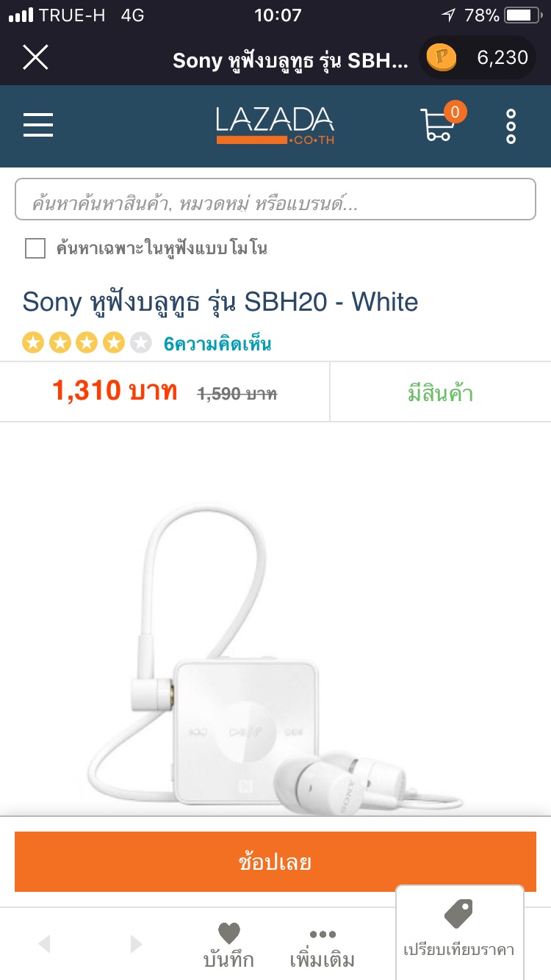Tap the gold coin points icon
Viewport: 551px width, 980px height.
tap(442, 57)
